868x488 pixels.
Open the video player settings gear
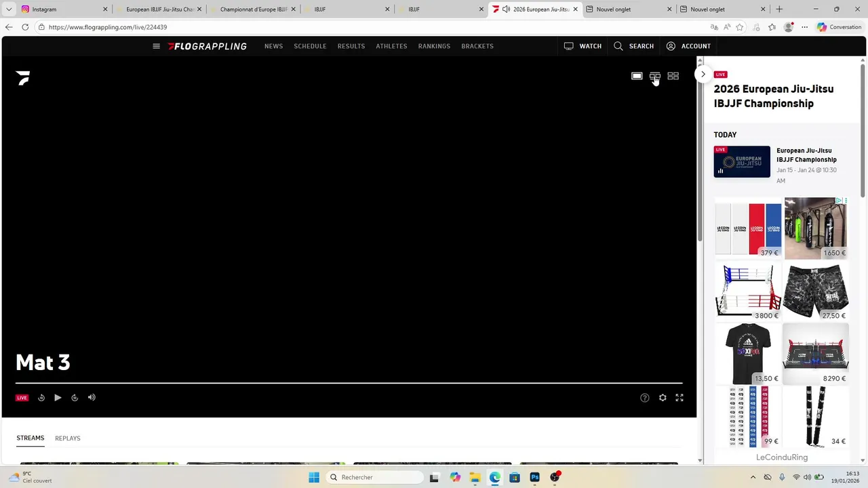coord(663,398)
